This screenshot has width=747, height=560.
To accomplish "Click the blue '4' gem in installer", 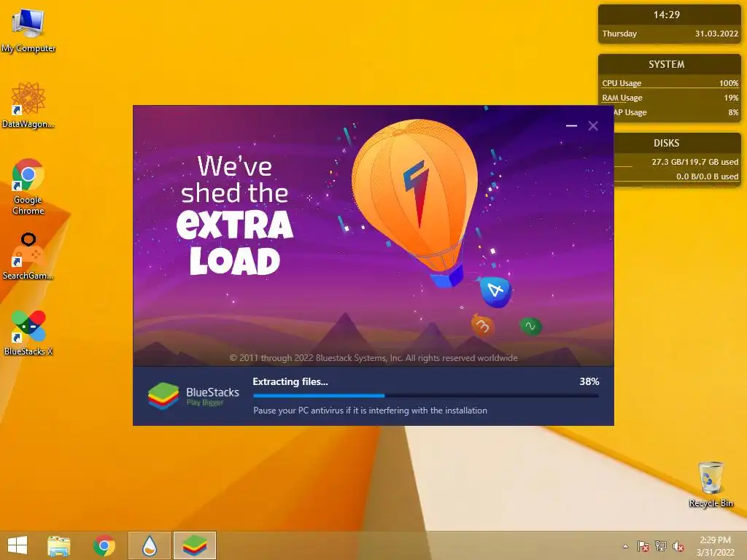I will (x=495, y=291).
